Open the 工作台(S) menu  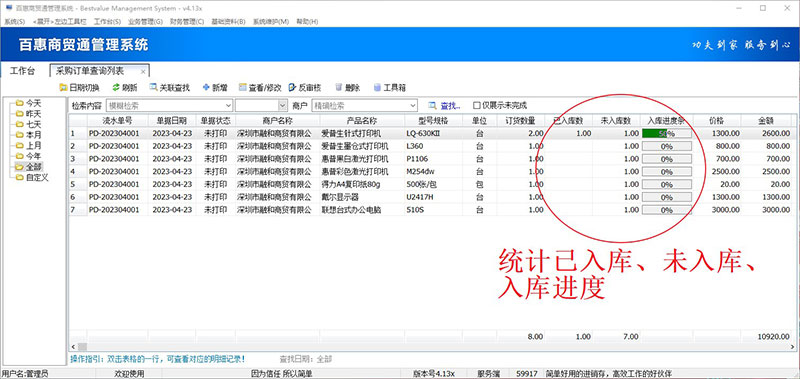(x=107, y=22)
